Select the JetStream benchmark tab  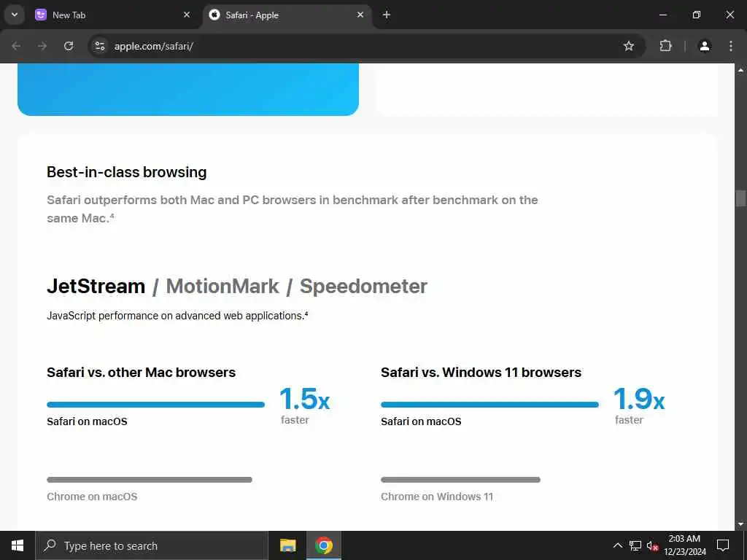click(x=96, y=286)
